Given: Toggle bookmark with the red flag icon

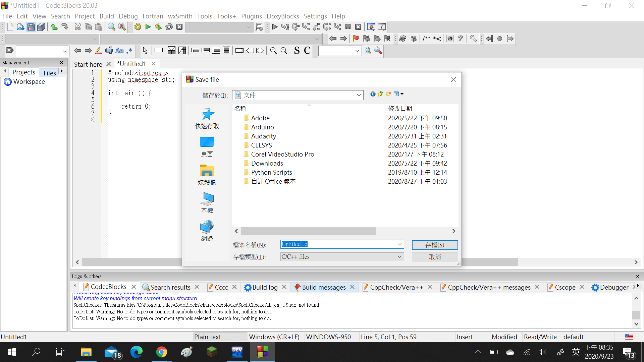Looking at the screenshot, I should click(x=356, y=39).
